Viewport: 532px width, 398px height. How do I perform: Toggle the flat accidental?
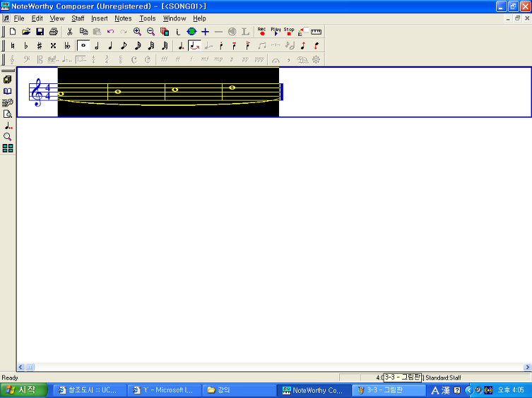[x=26, y=45]
